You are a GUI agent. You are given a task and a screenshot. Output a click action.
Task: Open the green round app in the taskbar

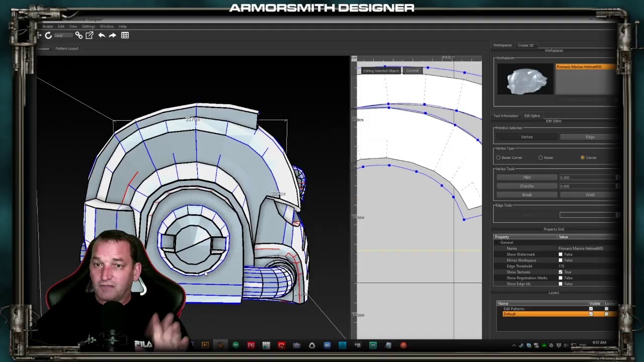(x=235, y=345)
